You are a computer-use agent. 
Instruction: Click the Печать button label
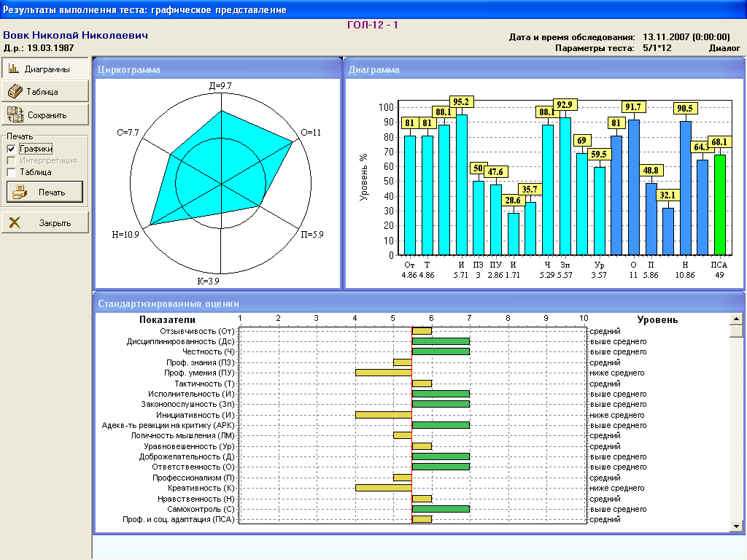click(x=52, y=192)
